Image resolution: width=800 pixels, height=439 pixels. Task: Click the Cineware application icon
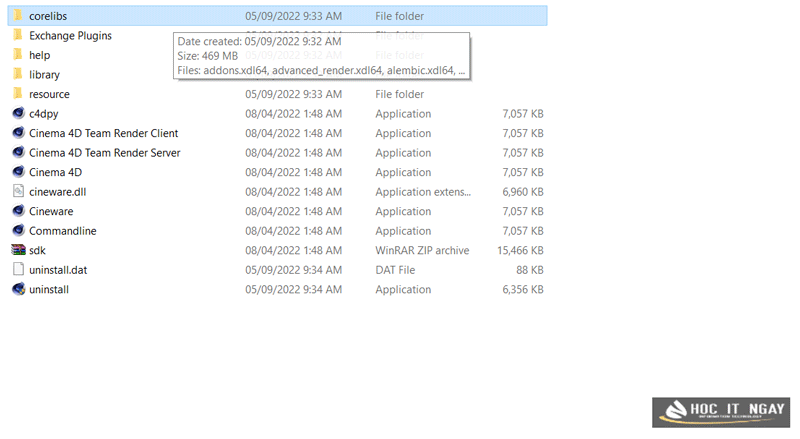(18, 211)
